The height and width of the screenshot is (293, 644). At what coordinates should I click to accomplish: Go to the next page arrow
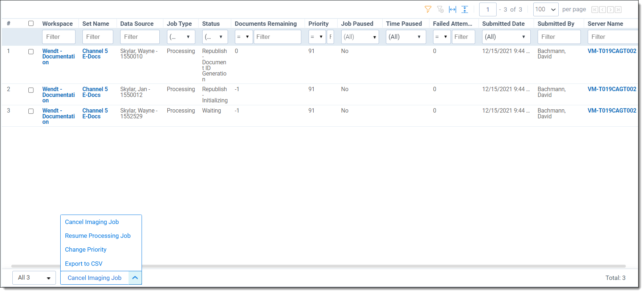(611, 10)
